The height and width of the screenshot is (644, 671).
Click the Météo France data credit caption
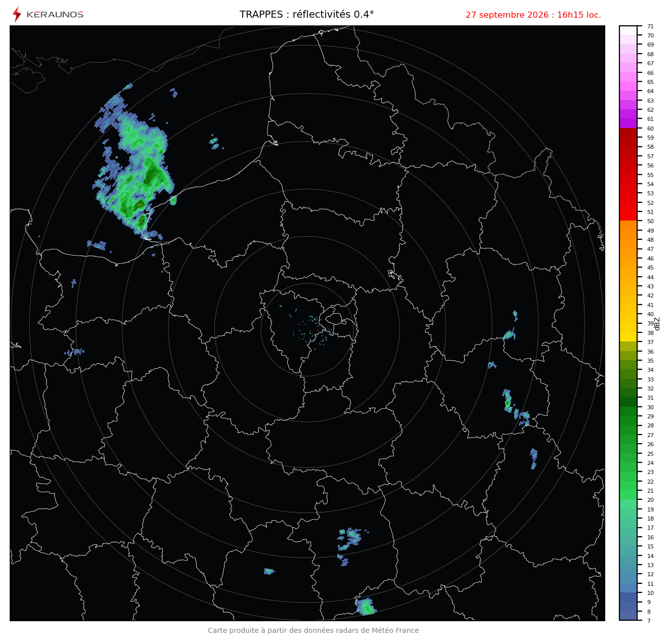click(314, 630)
